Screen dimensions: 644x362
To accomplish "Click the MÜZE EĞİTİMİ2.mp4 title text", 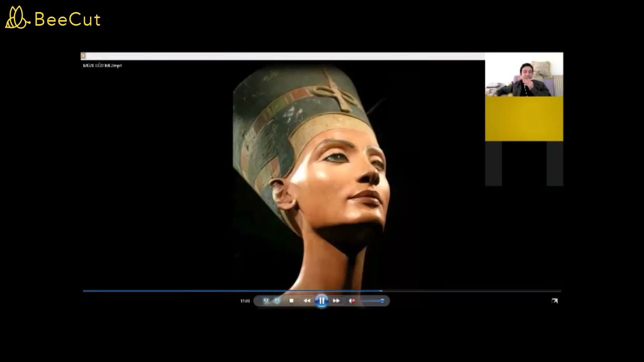I will pyautogui.click(x=103, y=65).
